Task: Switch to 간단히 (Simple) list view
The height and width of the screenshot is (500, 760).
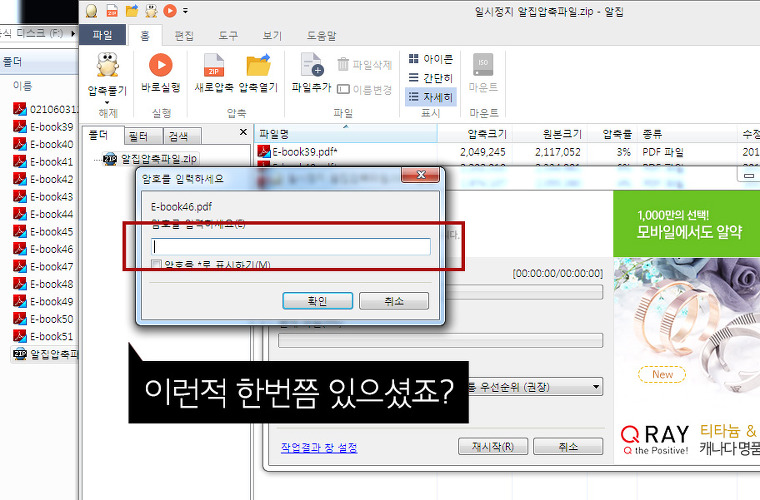Action: pyautogui.click(x=430, y=78)
